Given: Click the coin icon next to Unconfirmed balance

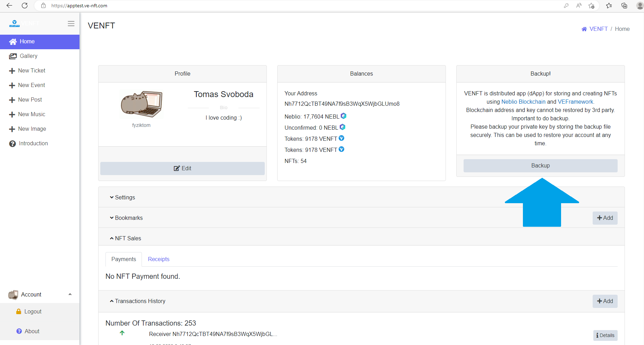Looking at the screenshot, I should (342, 127).
